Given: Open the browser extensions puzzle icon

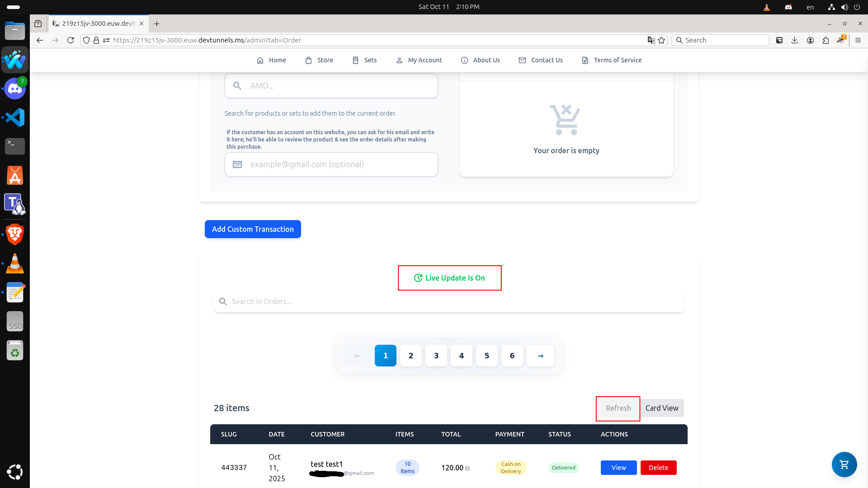Looking at the screenshot, I should click(x=826, y=40).
